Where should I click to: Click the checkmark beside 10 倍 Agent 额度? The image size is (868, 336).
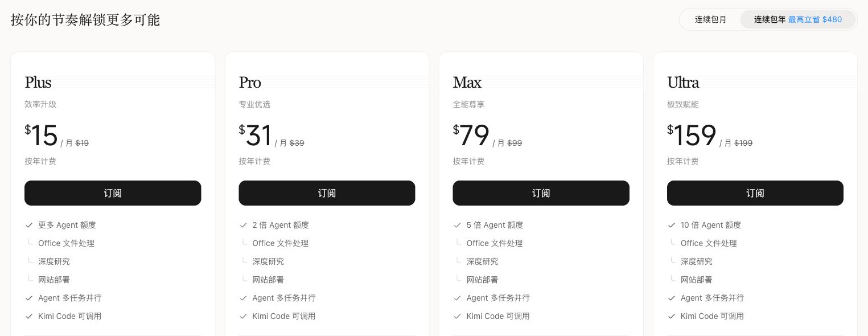[671, 225]
